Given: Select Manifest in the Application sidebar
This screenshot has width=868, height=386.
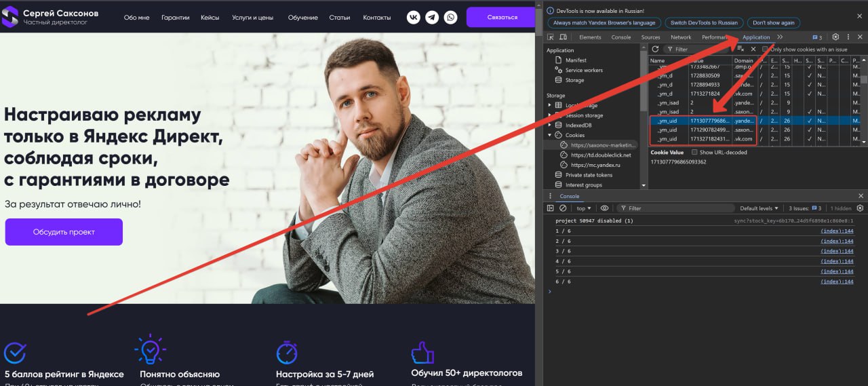Looking at the screenshot, I should pos(576,60).
